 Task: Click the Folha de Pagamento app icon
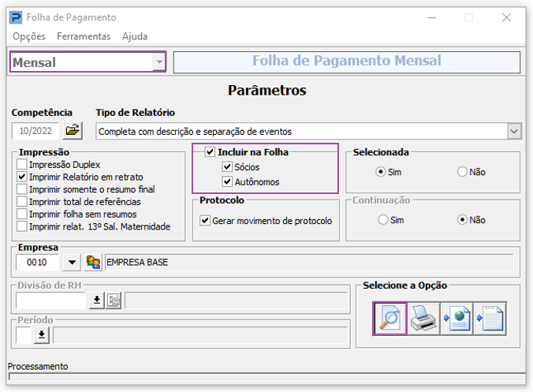click(16, 17)
